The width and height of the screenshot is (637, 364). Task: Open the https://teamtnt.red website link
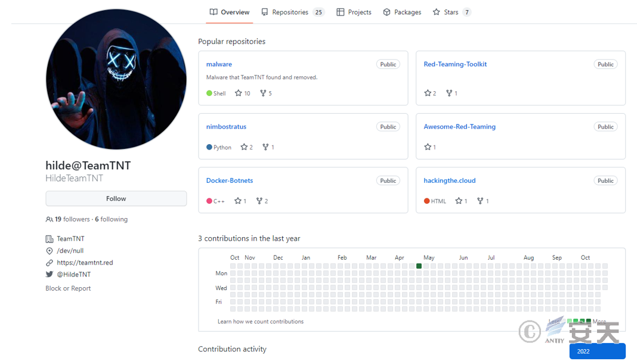tap(85, 263)
